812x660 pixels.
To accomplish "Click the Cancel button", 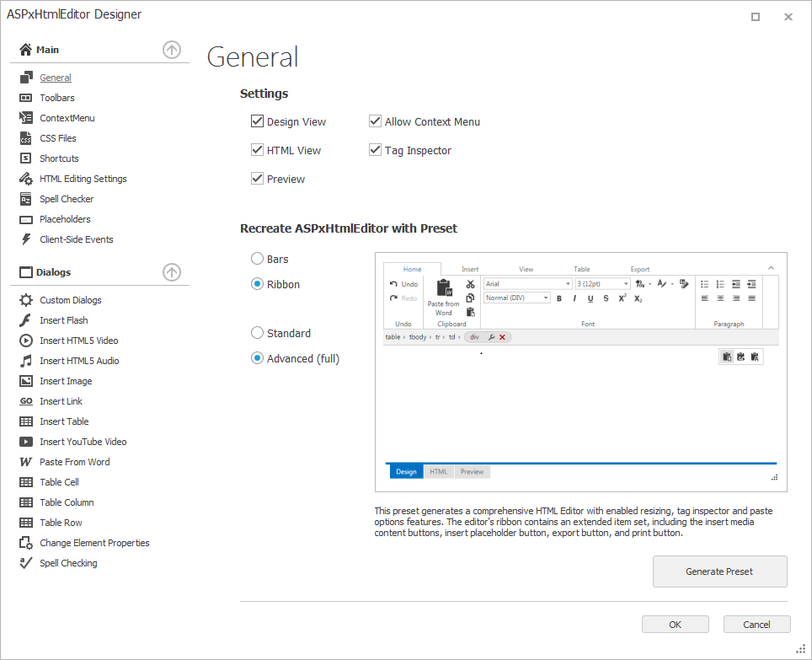I will (x=756, y=625).
